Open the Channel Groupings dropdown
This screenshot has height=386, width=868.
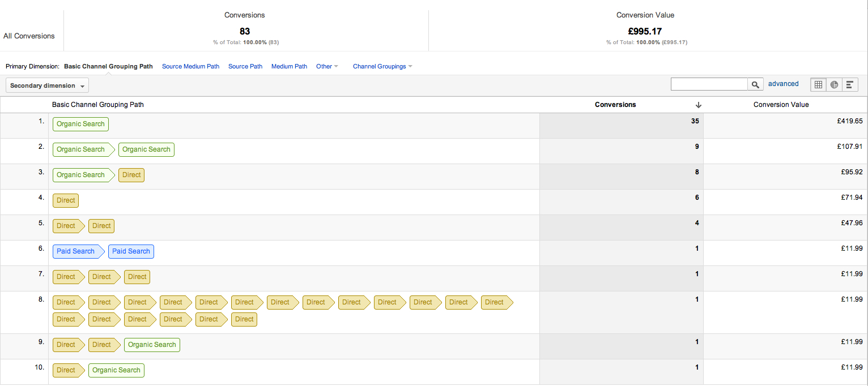[x=382, y=66]
